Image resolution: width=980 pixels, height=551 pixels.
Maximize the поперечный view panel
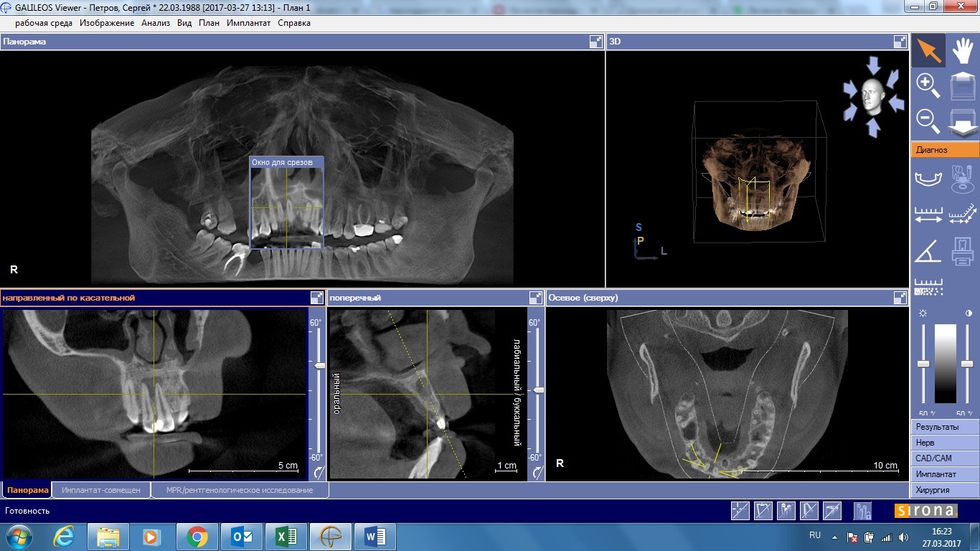point(535,297)
